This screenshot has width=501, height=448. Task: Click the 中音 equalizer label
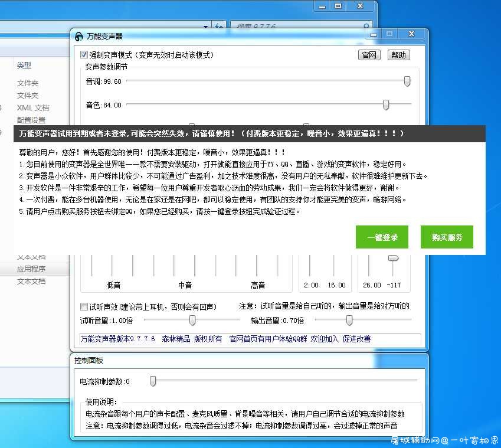point(185,285)
